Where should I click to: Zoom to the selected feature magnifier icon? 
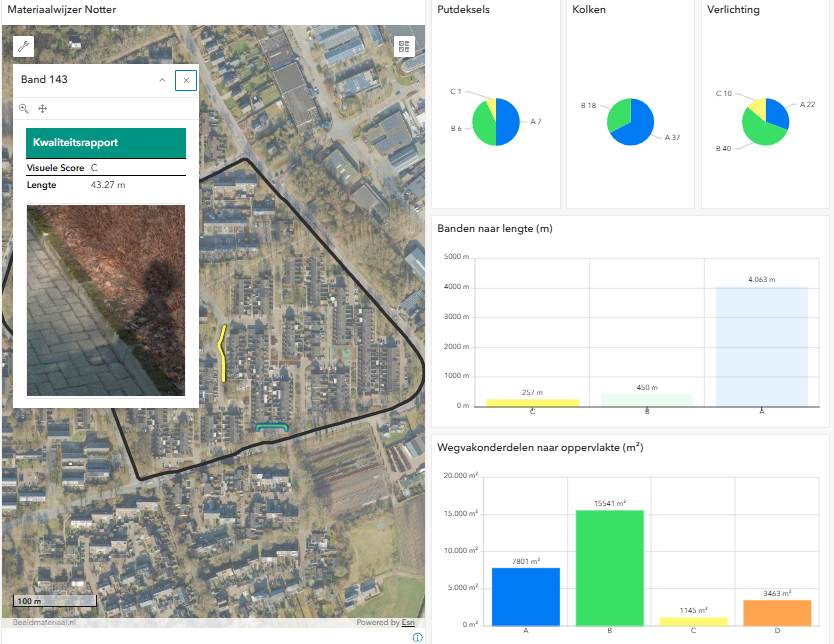(x=24, y=108)
